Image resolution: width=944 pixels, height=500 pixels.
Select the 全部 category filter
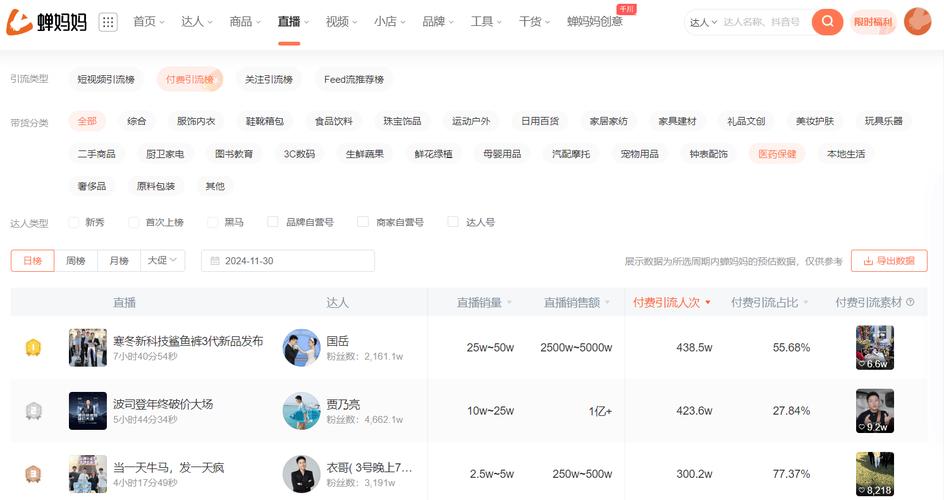87,121
